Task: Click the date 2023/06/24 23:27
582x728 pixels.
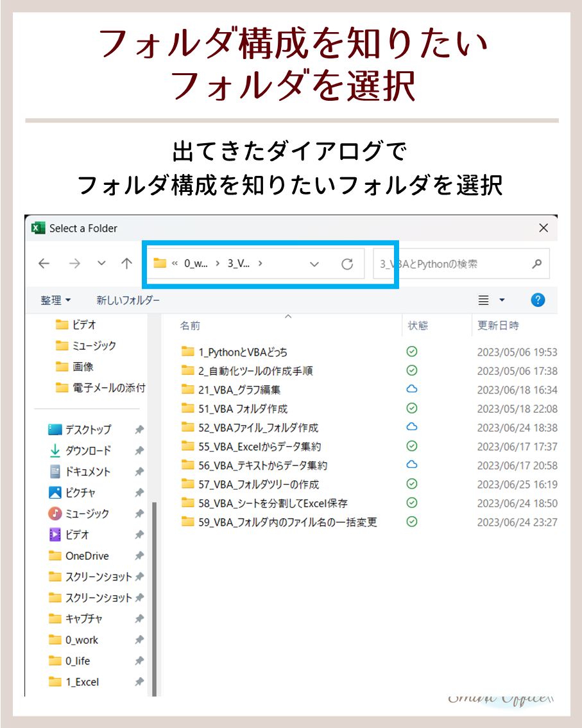Action: point(517,523)
